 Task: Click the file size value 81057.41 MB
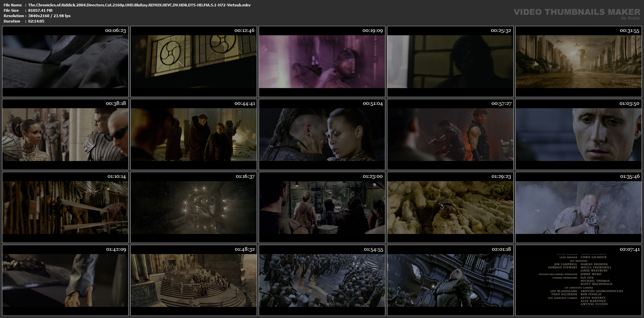coord(40,10)
